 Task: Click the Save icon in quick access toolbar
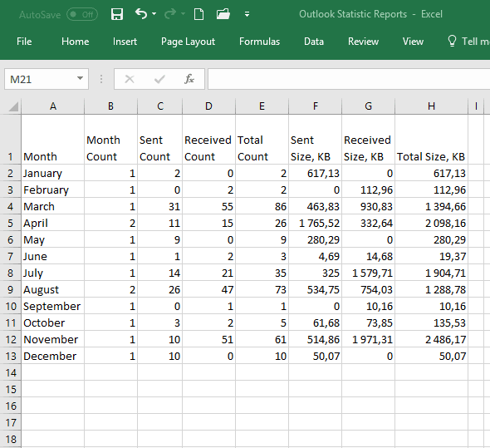click(117, 14)
